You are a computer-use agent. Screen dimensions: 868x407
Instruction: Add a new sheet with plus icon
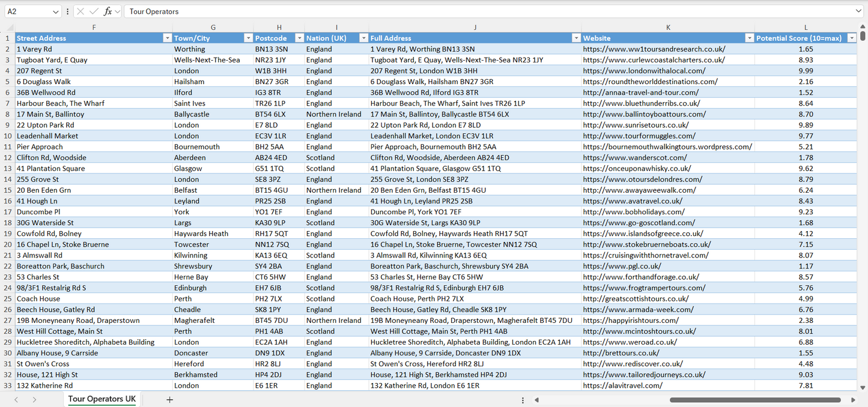coord(169,400)
